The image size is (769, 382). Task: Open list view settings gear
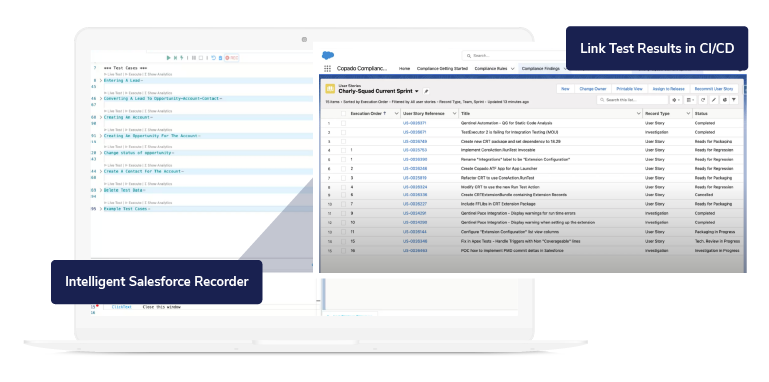point(676,100)
